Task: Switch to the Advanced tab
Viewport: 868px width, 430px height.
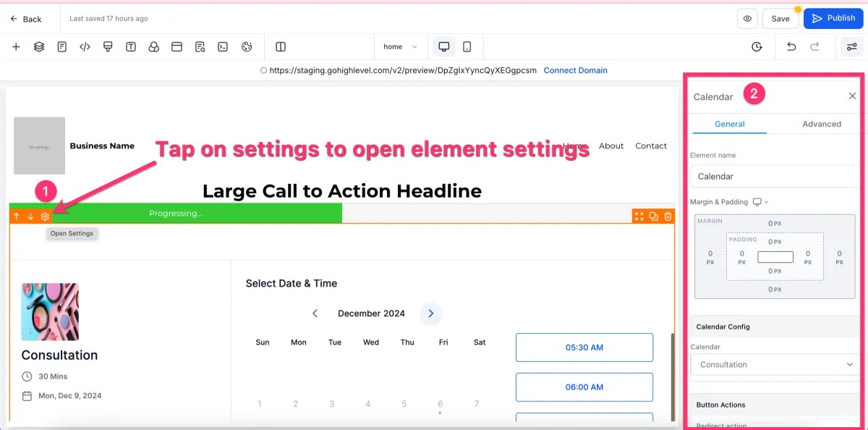Action: pos(822,124)
